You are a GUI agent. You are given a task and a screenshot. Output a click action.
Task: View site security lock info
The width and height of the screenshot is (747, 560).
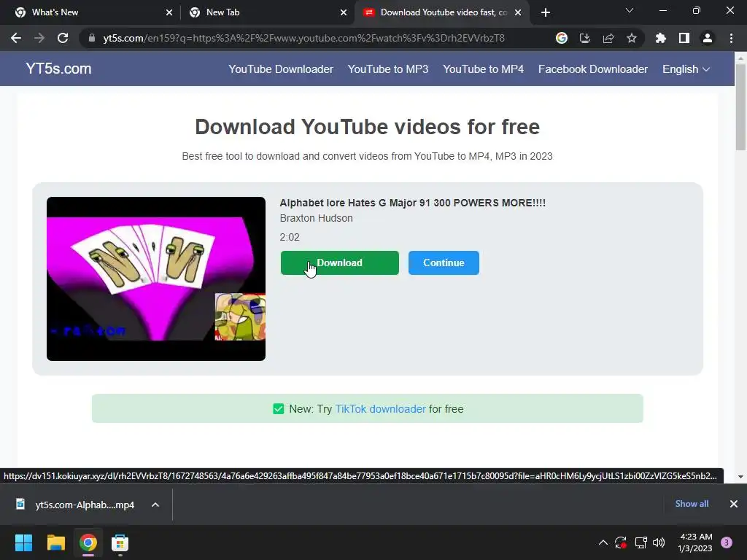(x=92, y=38)
